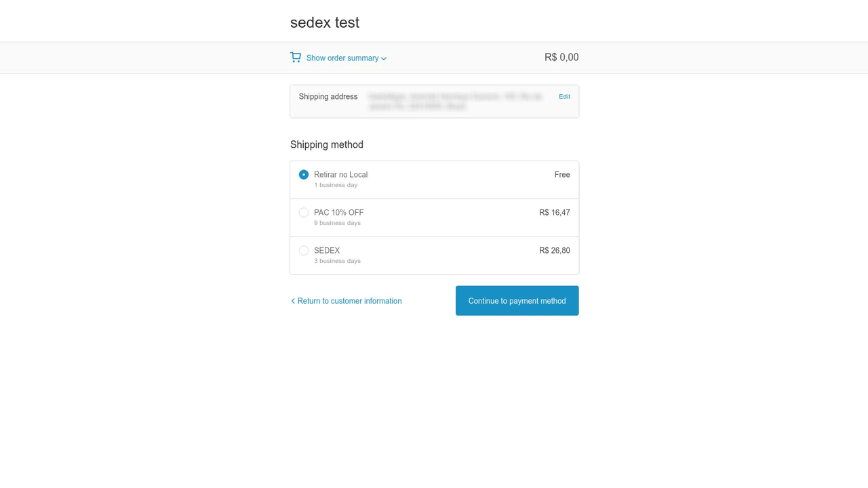The width and height of the screenshot is (868, 488).
Task: Edit the shipping address
Action: point(564,97)
